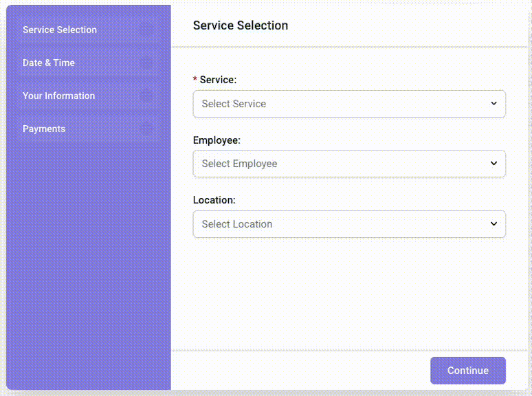Click the Employee field label
532x396 pixels.
[x=217, y=140]
